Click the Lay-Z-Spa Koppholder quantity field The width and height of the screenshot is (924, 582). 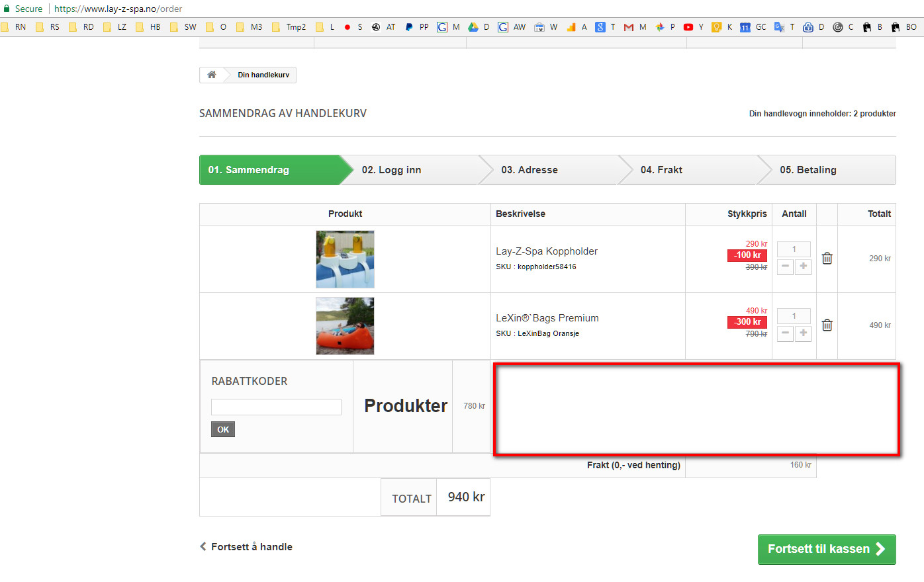point(794,249)
